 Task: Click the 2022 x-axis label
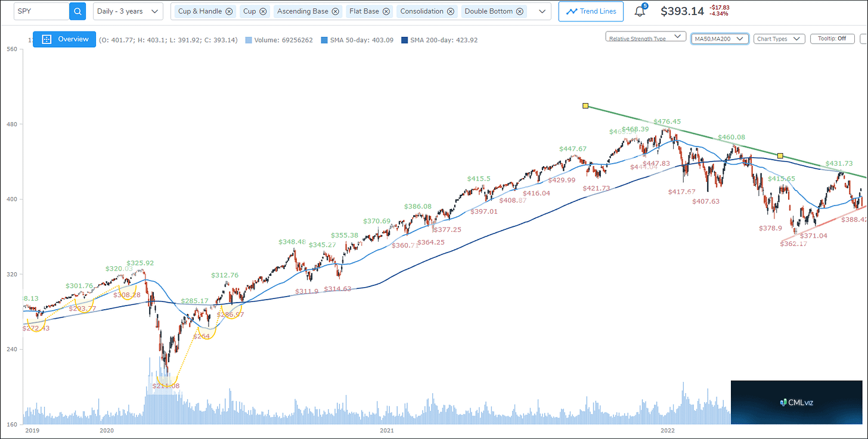pos(667,429)
